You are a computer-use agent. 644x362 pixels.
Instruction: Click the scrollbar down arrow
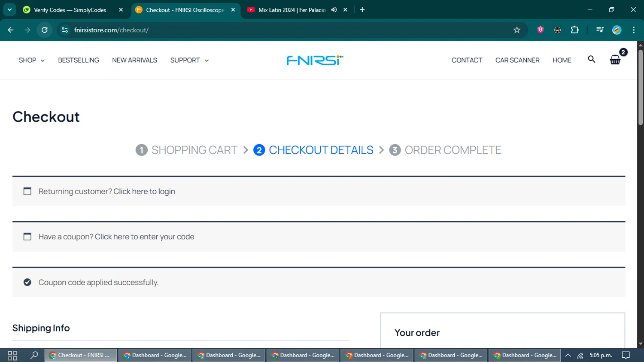tap(641, 344)
